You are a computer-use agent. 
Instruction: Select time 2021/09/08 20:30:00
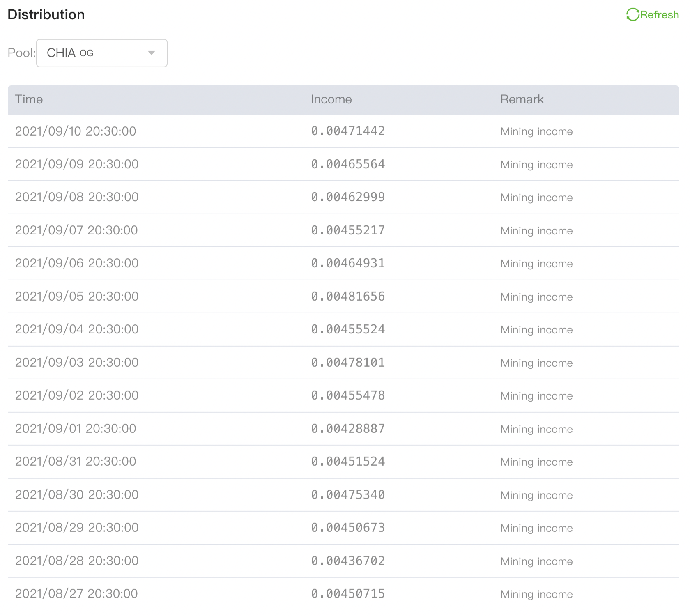pos(77,197)
